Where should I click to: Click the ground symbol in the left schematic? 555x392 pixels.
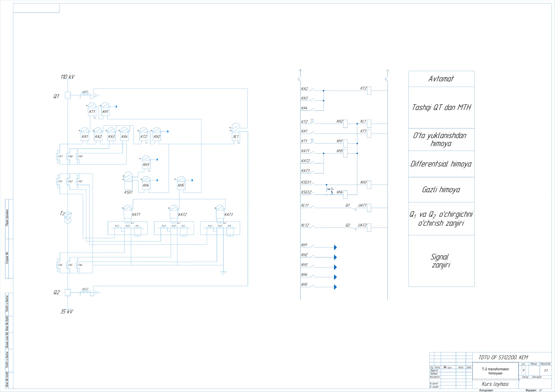[223, 273]
